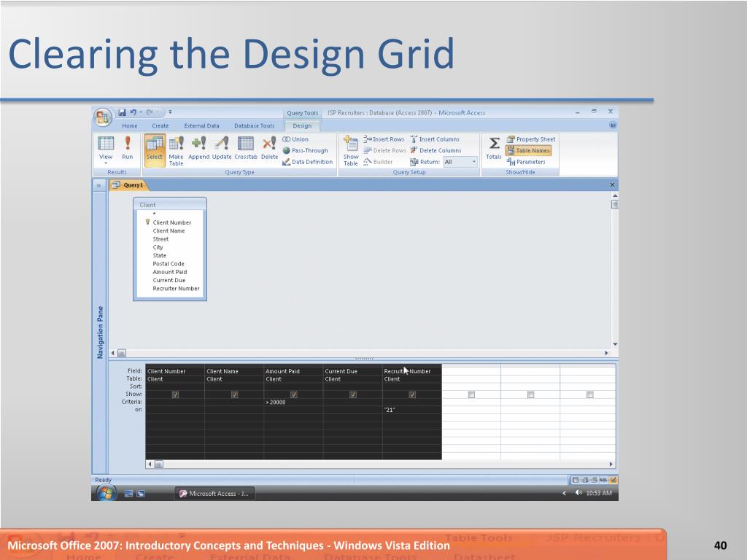Choose Append query type

(x=198, y=148)
